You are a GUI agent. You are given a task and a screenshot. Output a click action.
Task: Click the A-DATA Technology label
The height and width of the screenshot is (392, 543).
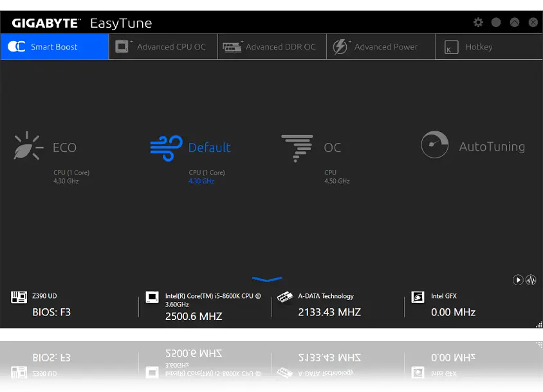[326, 296]
